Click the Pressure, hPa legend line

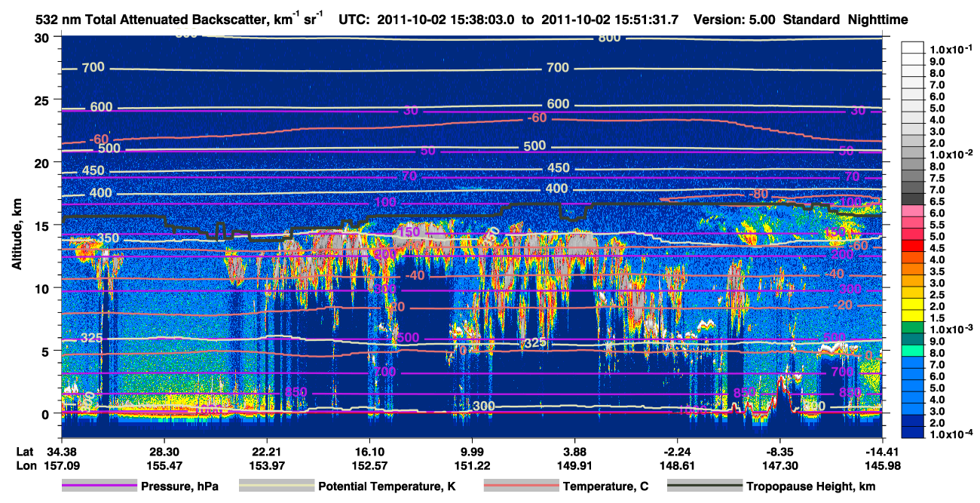point(100,486)
